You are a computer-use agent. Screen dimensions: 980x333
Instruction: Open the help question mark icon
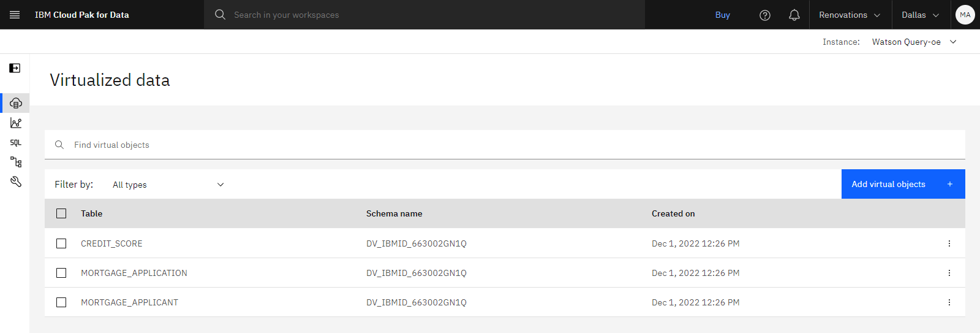[x=765, y=15]
